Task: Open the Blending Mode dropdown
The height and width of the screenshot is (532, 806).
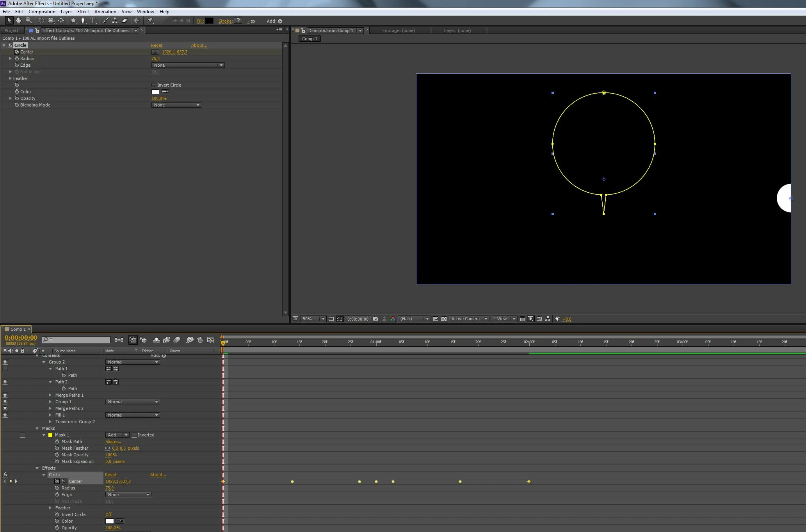Action: coord(176,105)
